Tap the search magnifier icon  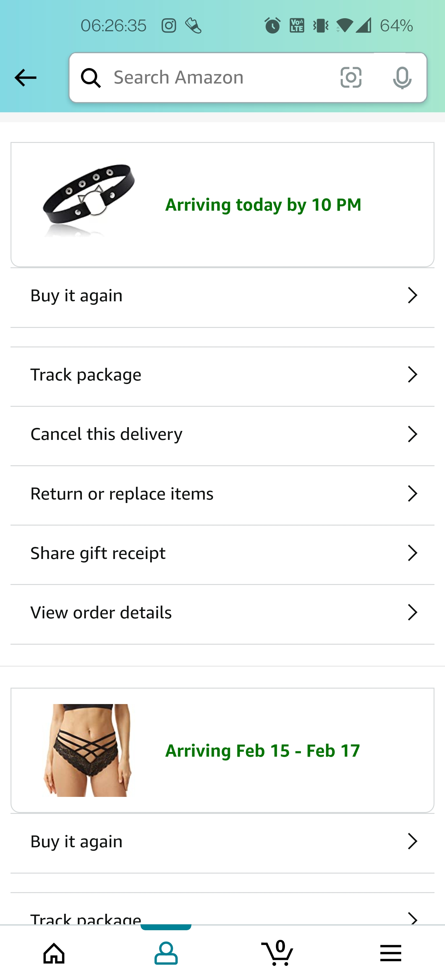pos(91,78)
